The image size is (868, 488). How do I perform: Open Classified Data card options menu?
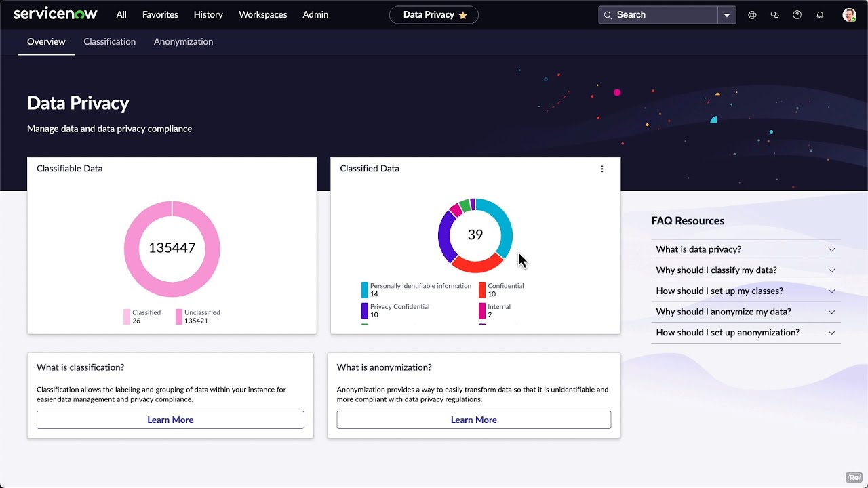point(601,169)
